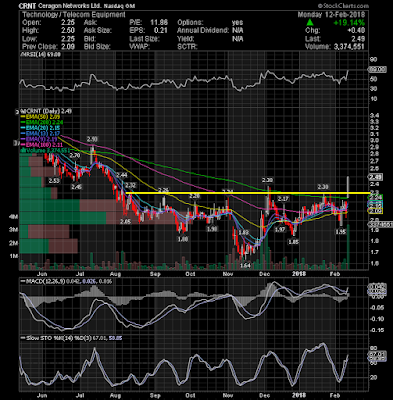Click the 2.70 price annotation
The width and height of the screenshot is (393, 400).
pyautogui.click(x=75, y=155)
